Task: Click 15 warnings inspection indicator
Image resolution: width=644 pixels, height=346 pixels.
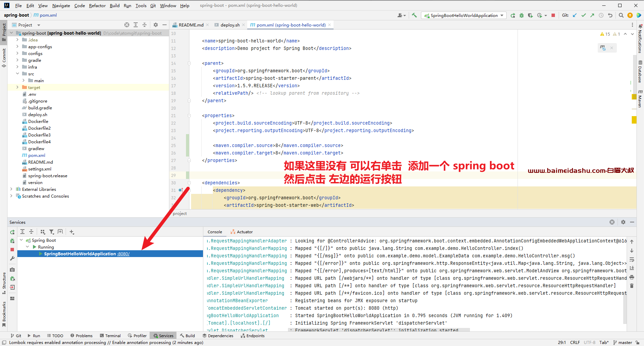Action: point(605,34)
